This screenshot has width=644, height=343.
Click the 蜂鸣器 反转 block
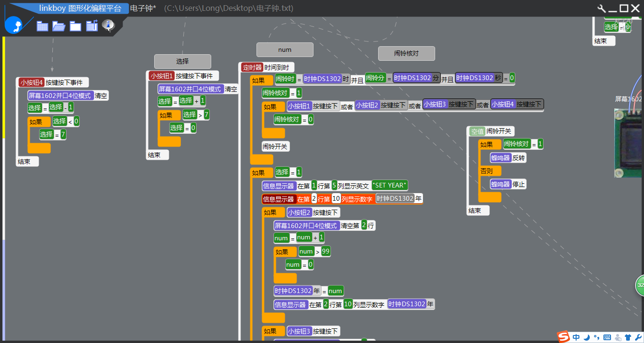(508, 158)
